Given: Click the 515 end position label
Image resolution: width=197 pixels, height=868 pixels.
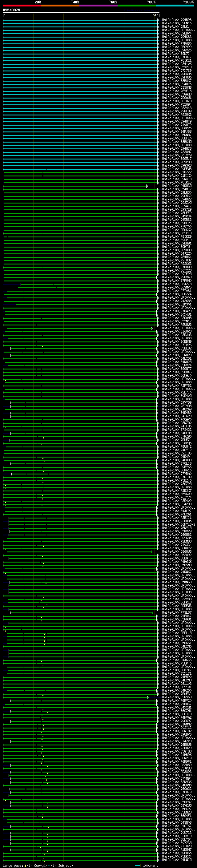Looking at the screenshot, I should (155, 15).
